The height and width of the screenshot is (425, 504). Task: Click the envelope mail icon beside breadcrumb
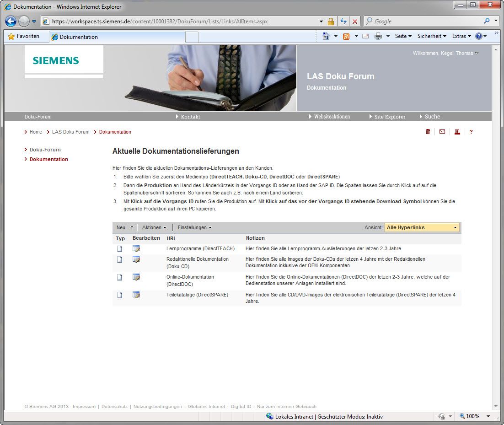pyautogui.click(x=442, y=132)
